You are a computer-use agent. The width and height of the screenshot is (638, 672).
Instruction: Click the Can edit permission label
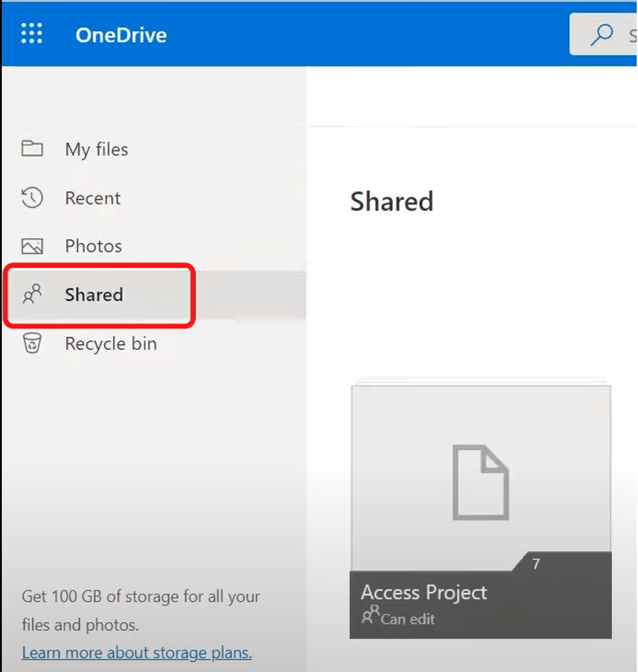click(x=407, y=619)
